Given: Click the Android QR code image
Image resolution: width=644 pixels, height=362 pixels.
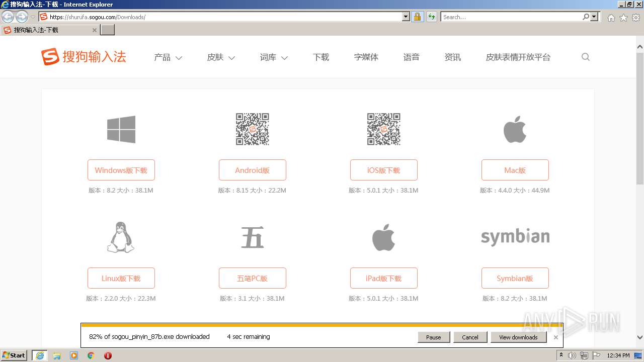Looking at the screenshot, I should [253, 129].
